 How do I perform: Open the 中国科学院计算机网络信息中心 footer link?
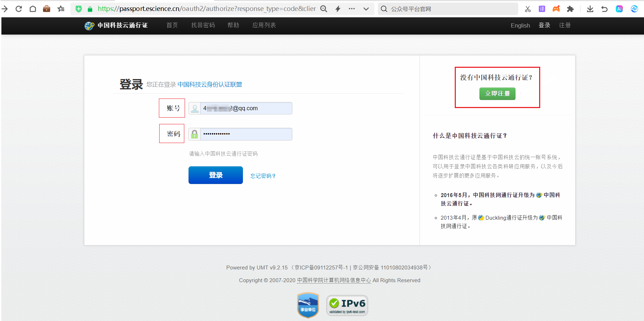[334, 280]
